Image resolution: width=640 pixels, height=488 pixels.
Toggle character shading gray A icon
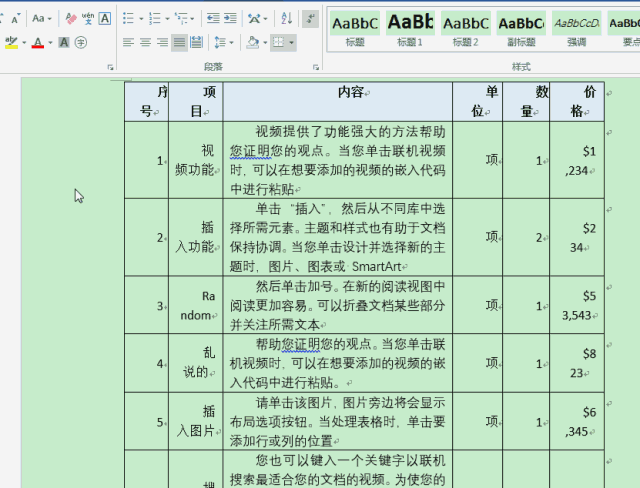pyautogui.click(x=64, y=42)
